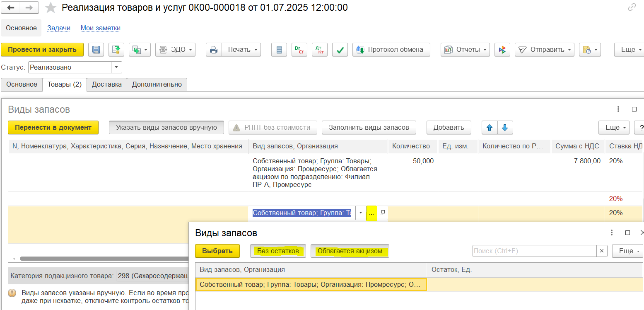The image size is (644, 310).
Task: Open the Виды запасов panel kebab menu
Action: pos(618,109)
